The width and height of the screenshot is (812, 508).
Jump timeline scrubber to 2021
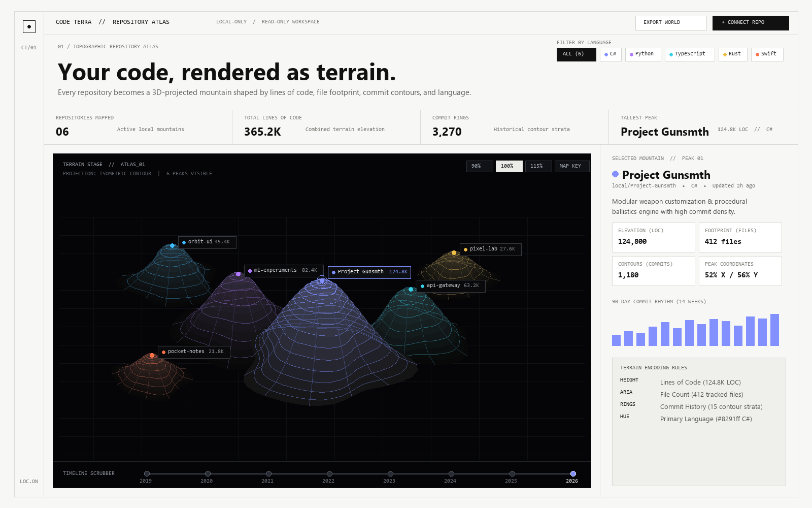click(x=268, y=474)
